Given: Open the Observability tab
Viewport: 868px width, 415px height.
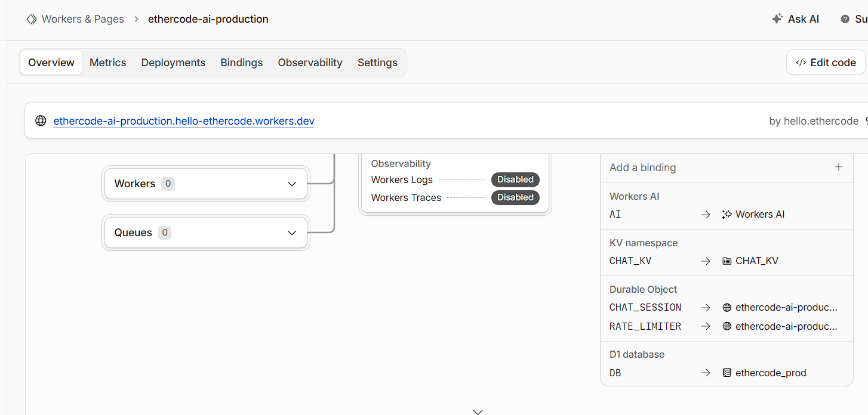Looking at the screenshot, I should coord(310,63).
